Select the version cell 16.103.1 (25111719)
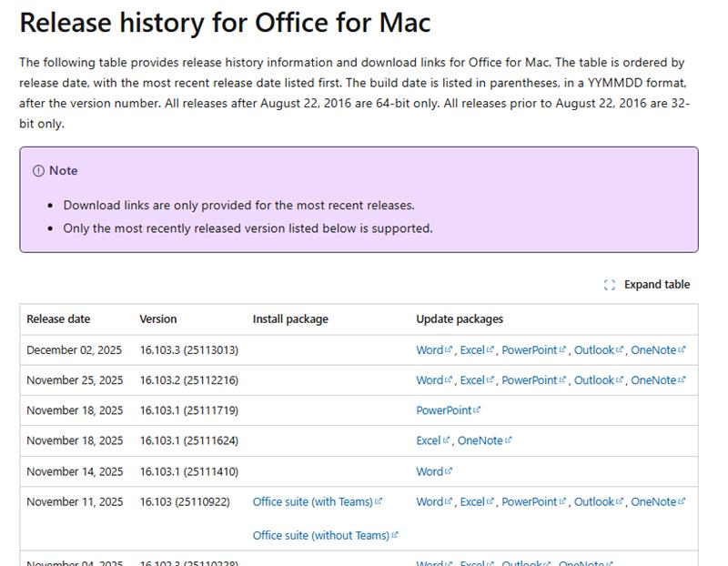 tap(189, 410)
